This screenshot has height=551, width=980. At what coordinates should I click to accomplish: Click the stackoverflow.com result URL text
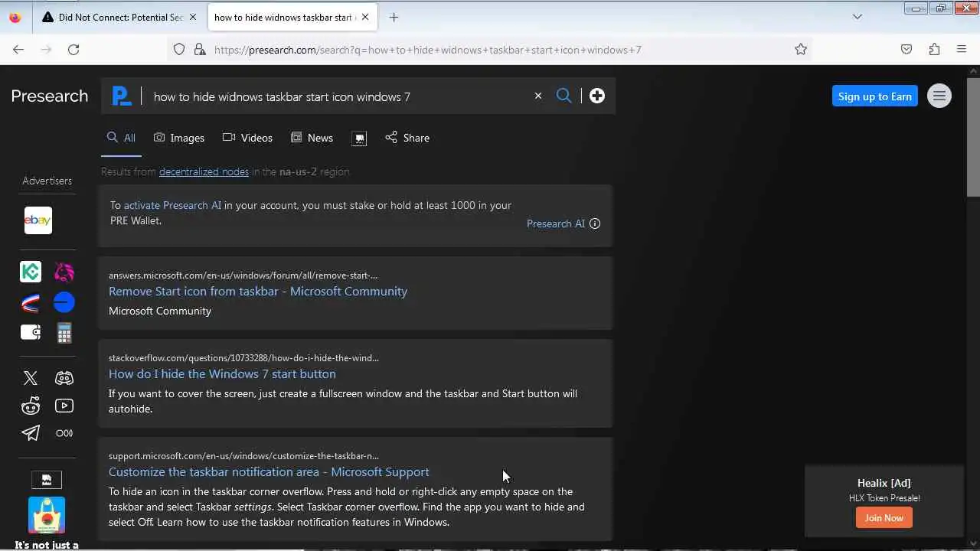coord(243,358)
